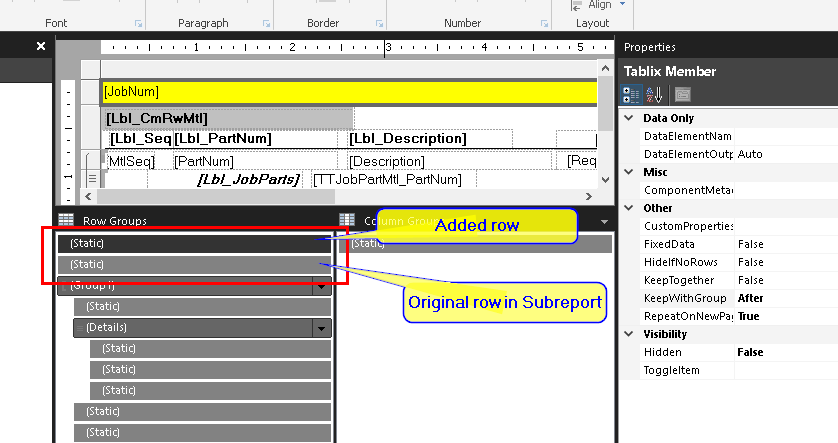Change KeepWithGroup value After
Viewport: 838px width, 443px height.
[786, 298]
